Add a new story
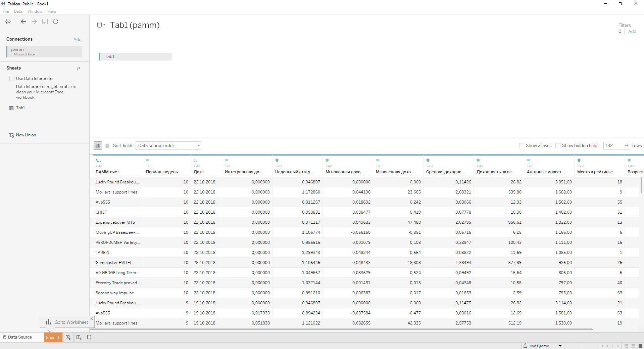 coord(90,338)
